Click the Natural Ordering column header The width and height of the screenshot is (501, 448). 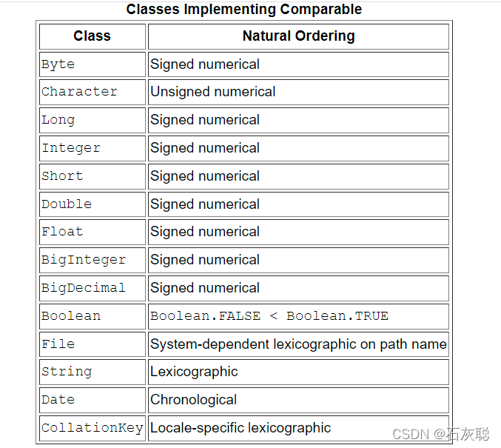298,36
